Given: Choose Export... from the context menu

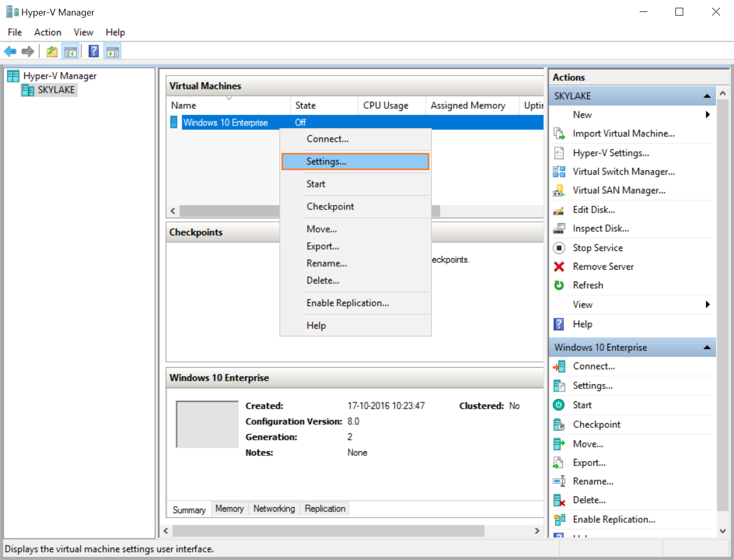Looking at the screenshot, I should pos(355,246).
